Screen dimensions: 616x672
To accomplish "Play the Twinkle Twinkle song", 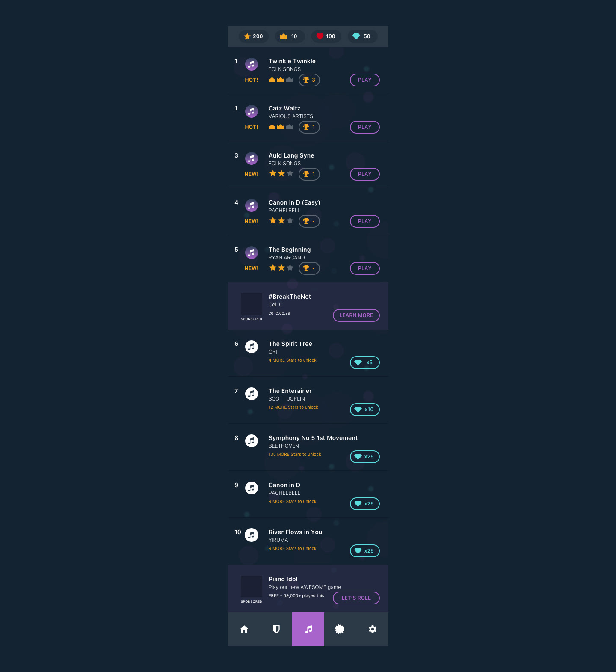I will 365,80.
